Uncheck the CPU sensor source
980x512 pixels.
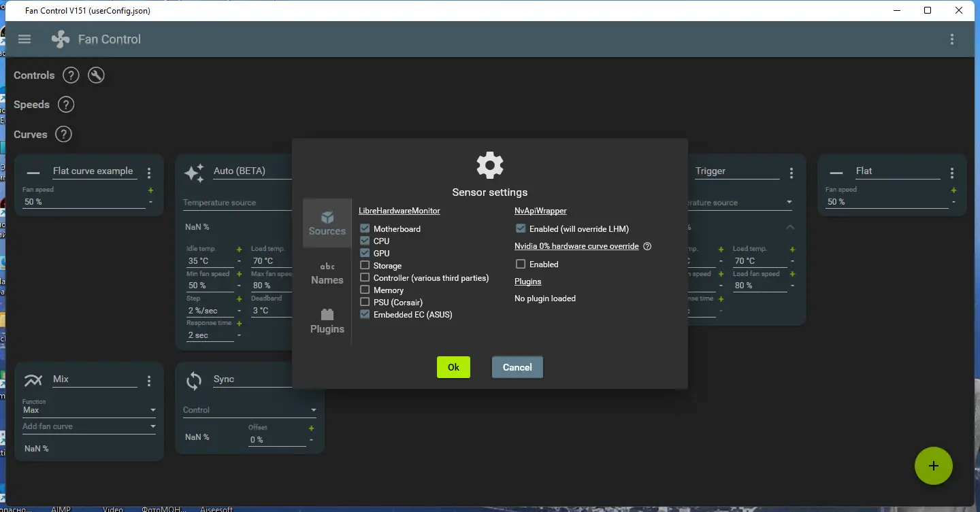365,241
